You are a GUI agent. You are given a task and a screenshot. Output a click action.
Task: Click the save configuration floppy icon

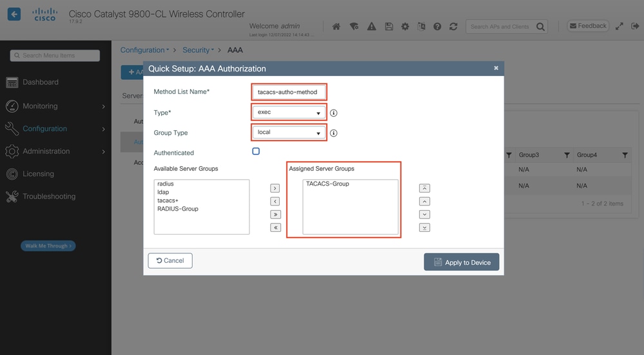[389, 26]
